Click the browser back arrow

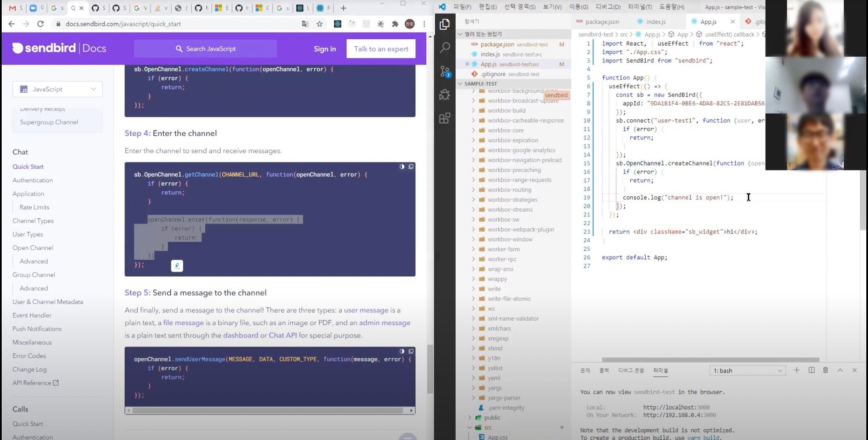tap(11, 24)
